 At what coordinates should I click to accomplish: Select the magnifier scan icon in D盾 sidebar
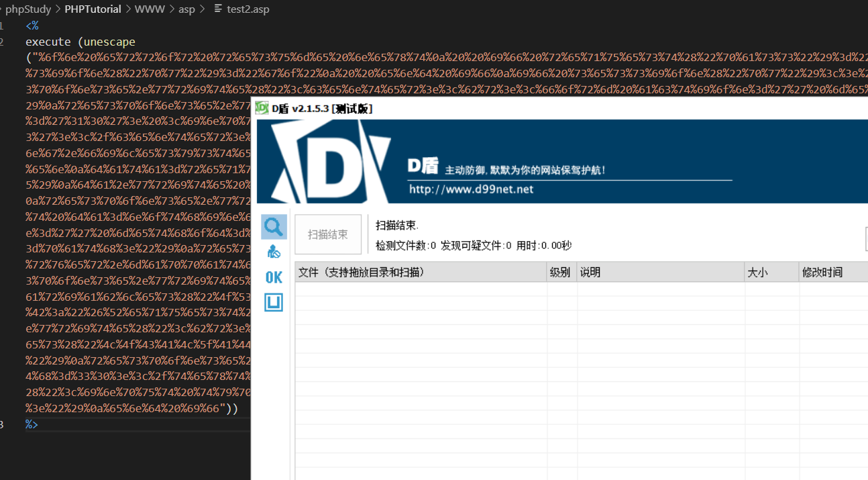point(274,227)
